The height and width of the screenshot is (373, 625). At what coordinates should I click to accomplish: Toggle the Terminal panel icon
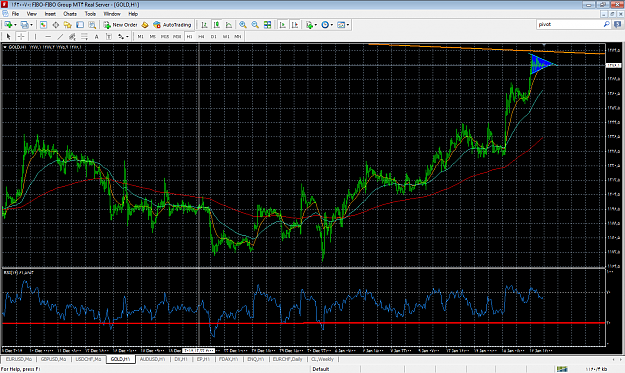(80, 25)
